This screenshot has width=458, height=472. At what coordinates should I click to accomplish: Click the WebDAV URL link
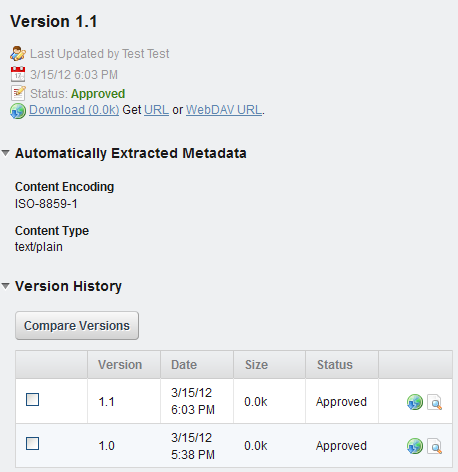click(x=224, y=110)
